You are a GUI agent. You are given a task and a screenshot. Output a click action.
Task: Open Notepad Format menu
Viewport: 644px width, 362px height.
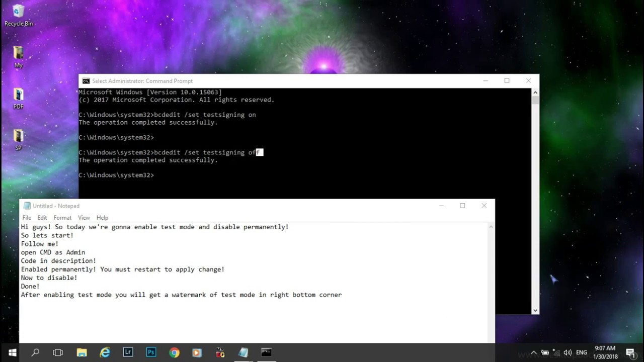tap(62, 218)
